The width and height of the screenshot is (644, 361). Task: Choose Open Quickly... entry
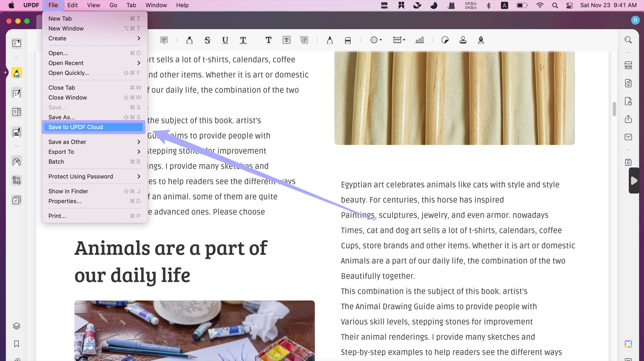point(95,73)
